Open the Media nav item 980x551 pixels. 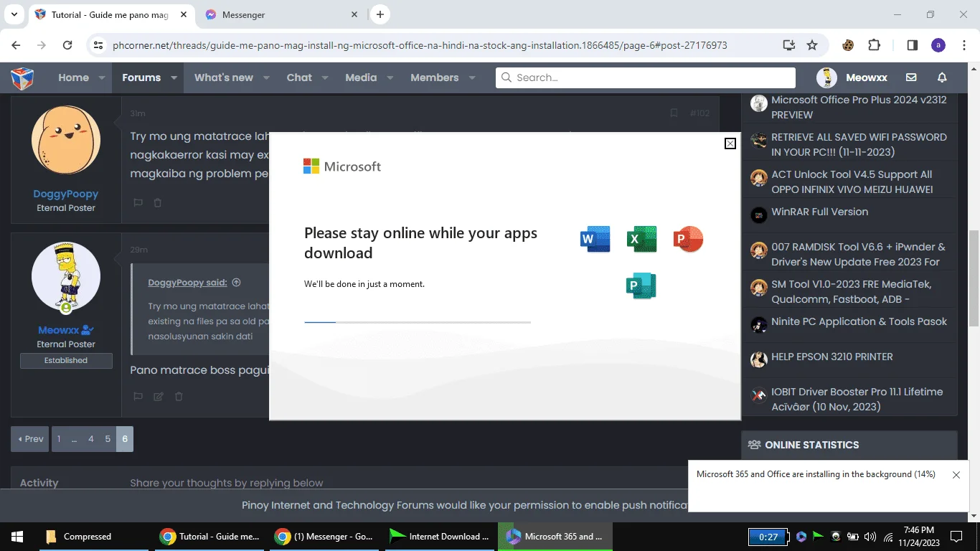pos(361,77)
